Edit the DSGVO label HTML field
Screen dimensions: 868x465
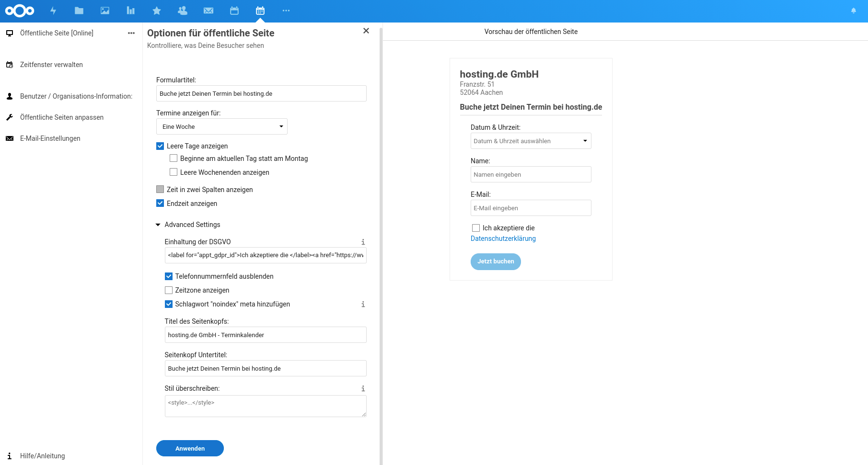pos(266,255)
